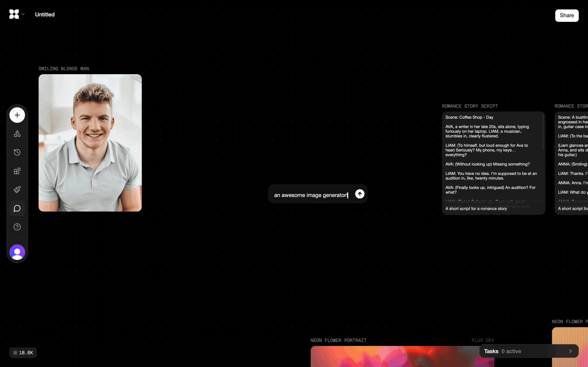Image resolution: width=588 pixels, height=367 pixels.
Task: Open the blocks grid icon in sidebar
Action: coord(17,171)
